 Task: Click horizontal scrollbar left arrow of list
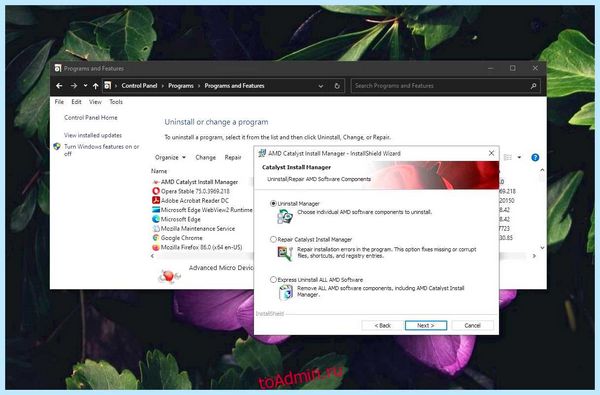pos(153,256)
